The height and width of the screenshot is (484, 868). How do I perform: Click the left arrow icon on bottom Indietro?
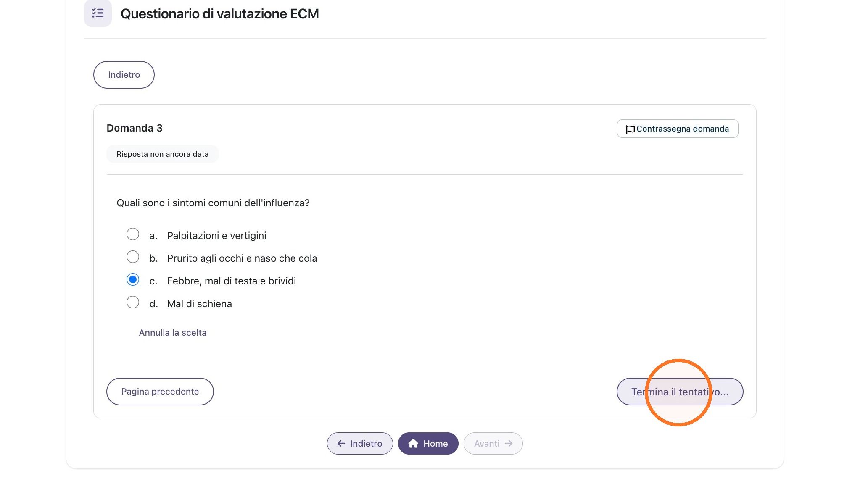[x=341, y=444]
